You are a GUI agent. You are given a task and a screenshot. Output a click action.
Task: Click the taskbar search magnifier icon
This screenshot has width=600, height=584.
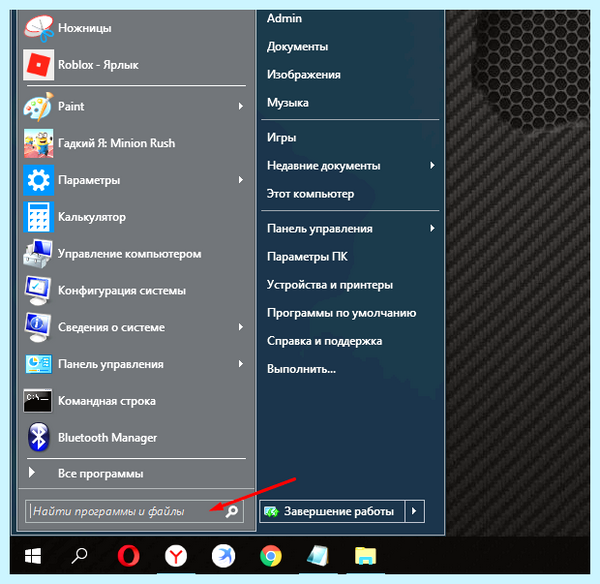(79, 556)
